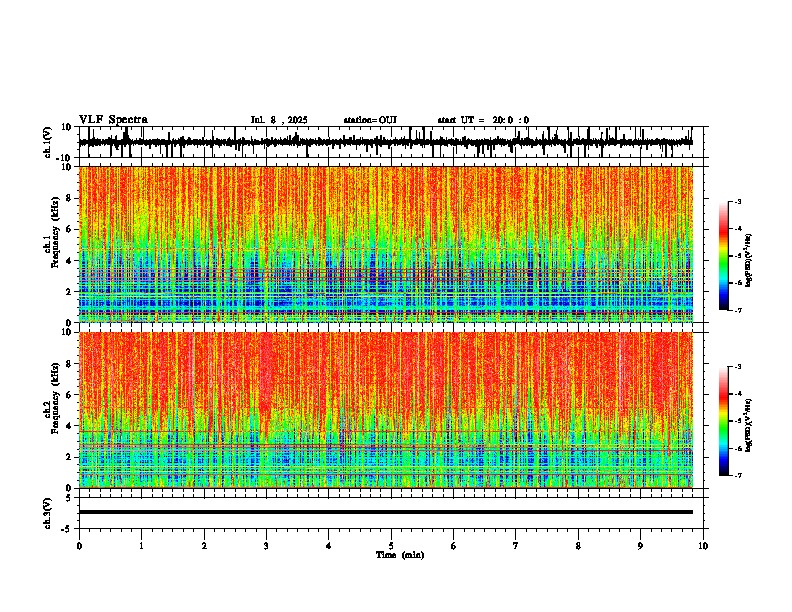Click the ch.3(V) axis label

[x=49, y=513]
